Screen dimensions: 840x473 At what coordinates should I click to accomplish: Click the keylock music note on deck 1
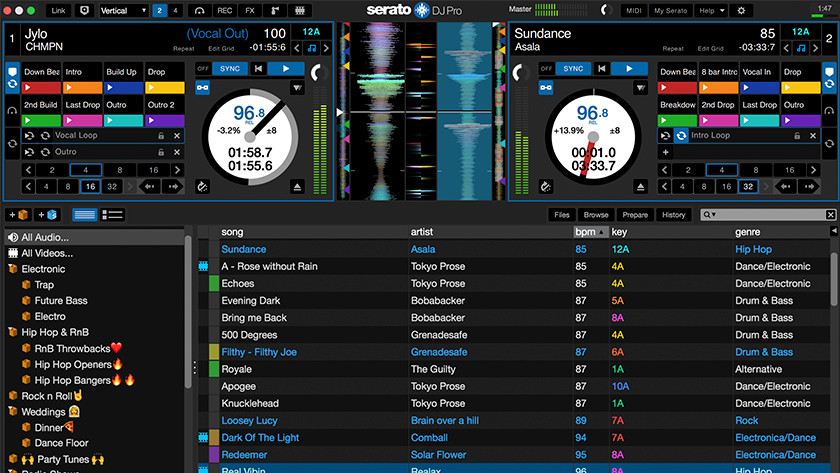[x=312, y=48]
